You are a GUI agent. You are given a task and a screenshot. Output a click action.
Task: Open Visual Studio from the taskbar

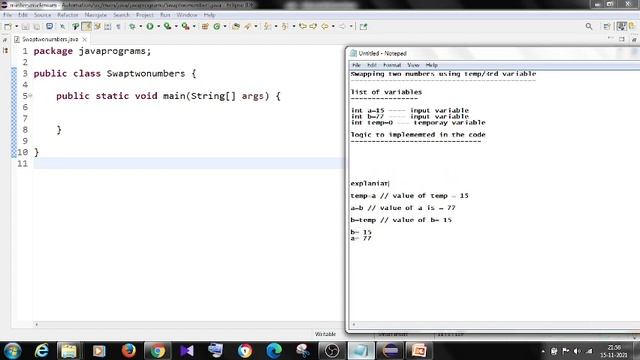pyautogui.click(x=187, y=351)
